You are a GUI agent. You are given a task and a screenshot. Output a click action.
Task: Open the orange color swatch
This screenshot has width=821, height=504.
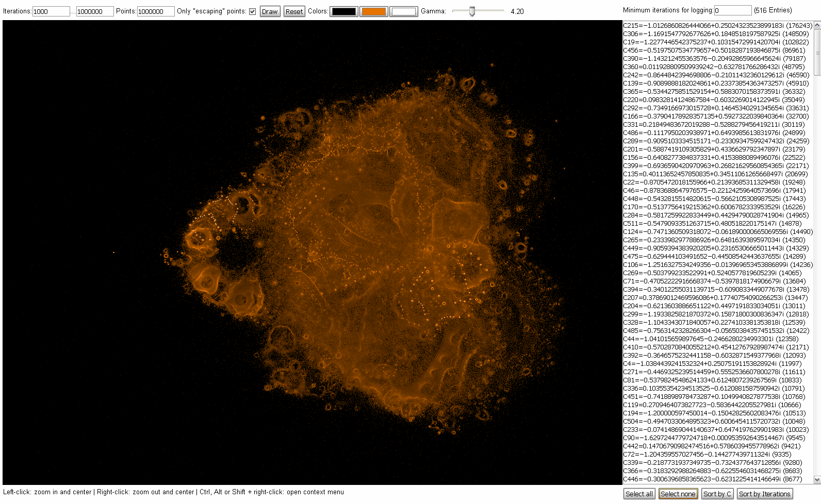[x=374, y=11]
